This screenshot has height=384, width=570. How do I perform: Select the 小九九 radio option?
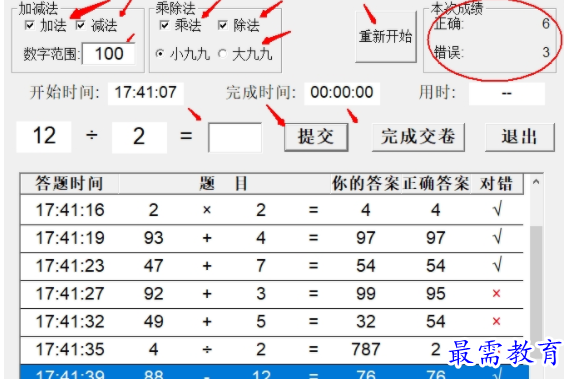tap(160, 54)
